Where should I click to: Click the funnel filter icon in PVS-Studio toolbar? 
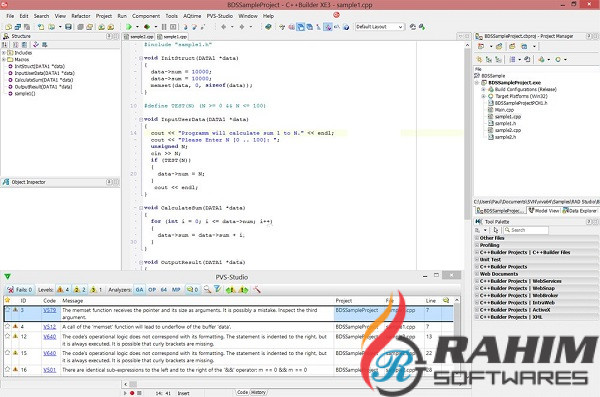point(217,289)
